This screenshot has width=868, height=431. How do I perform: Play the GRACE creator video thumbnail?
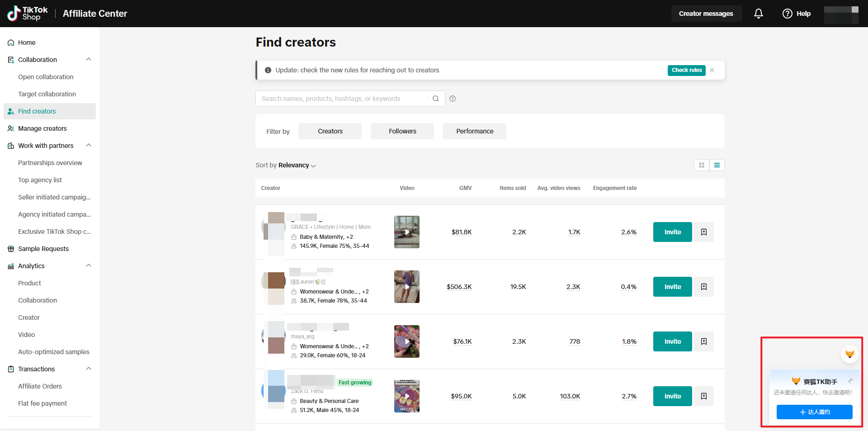pos(407,232)
